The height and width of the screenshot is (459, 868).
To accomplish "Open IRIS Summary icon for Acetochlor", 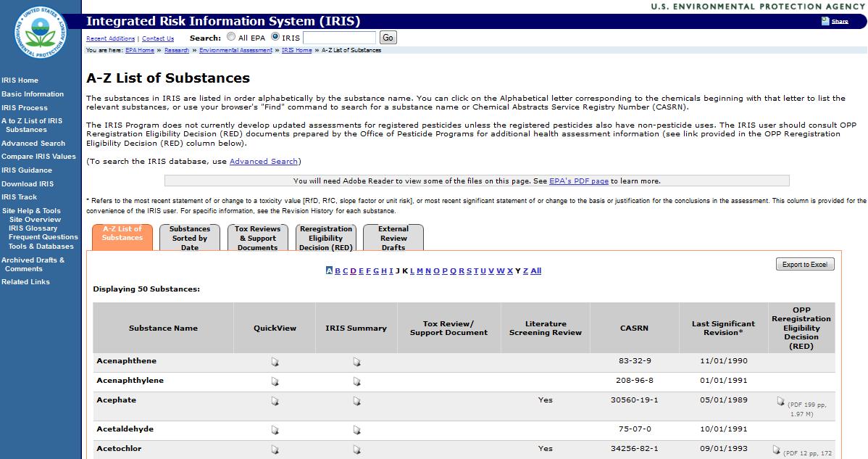I will coord(356,450).
